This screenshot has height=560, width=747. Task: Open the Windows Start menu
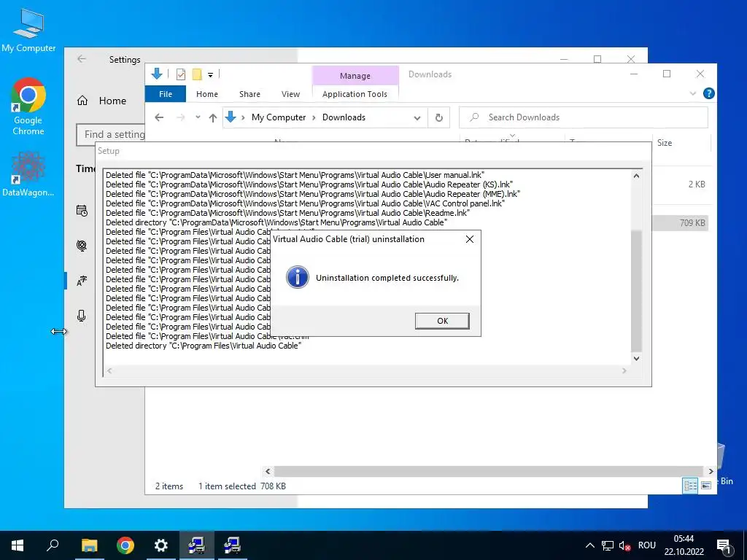coord(18,545)
